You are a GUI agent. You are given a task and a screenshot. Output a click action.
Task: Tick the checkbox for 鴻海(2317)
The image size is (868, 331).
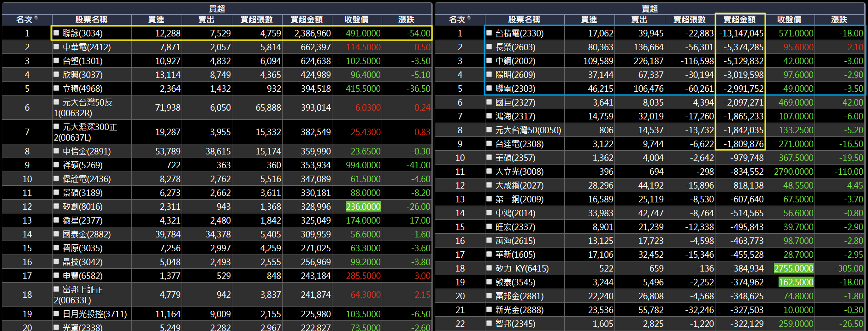click(x=489, y=116)
